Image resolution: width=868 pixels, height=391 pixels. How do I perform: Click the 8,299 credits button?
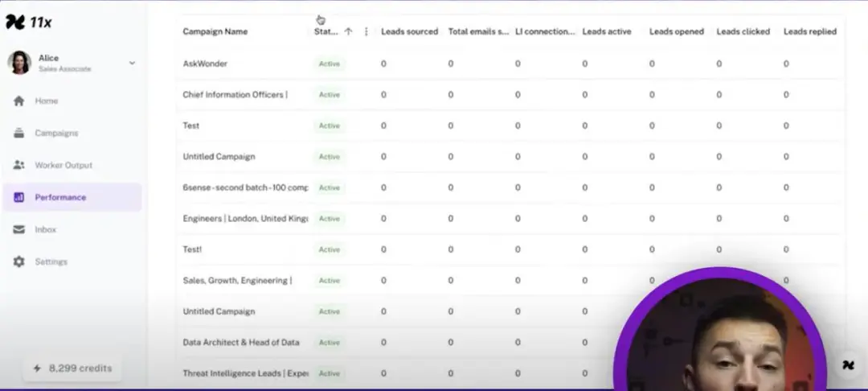click(72, 368)
